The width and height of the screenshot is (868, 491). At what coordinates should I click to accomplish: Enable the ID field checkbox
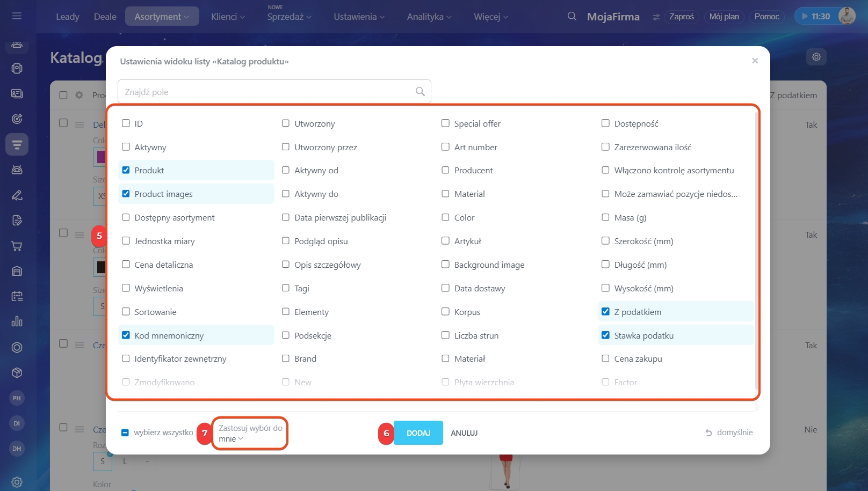tap(126, 123)
